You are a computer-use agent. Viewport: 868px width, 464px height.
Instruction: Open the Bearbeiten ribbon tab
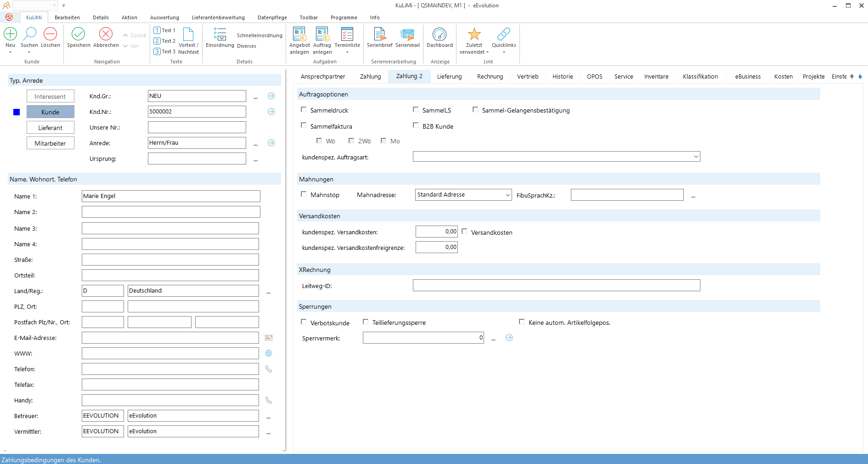pyautogui.click(x=67, y=17)
